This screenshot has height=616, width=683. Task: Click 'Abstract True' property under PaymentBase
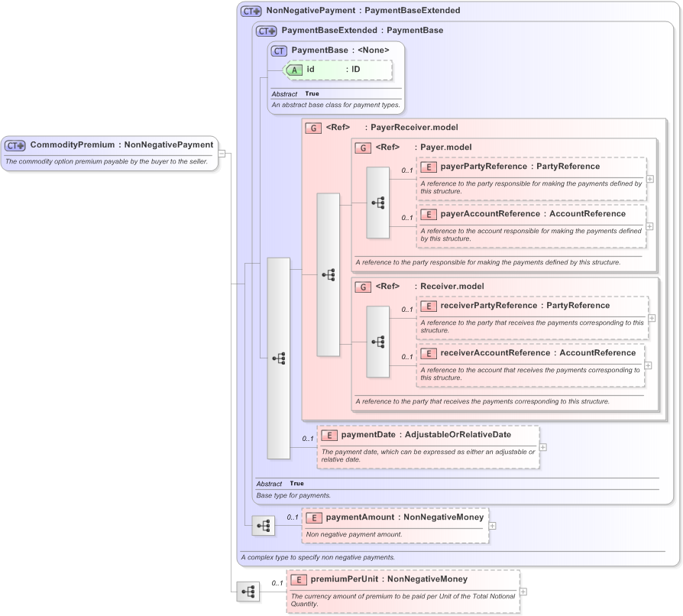click(x=296, y=94)
